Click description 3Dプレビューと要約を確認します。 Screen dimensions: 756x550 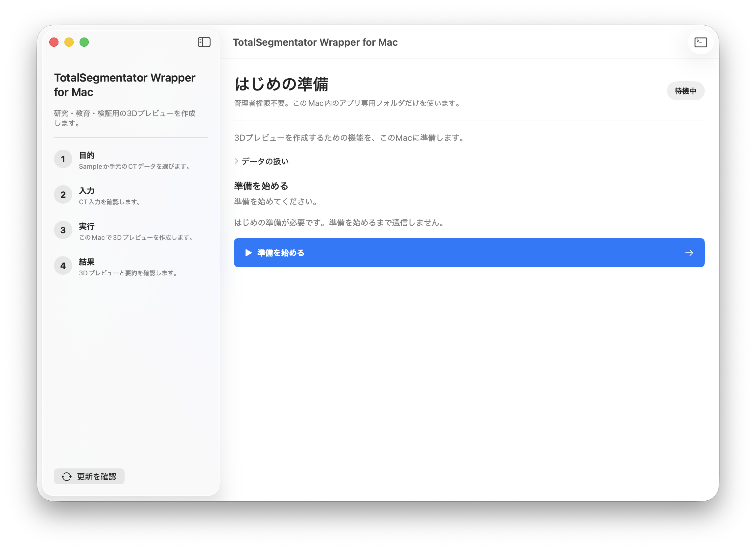(x=129, y=273)
